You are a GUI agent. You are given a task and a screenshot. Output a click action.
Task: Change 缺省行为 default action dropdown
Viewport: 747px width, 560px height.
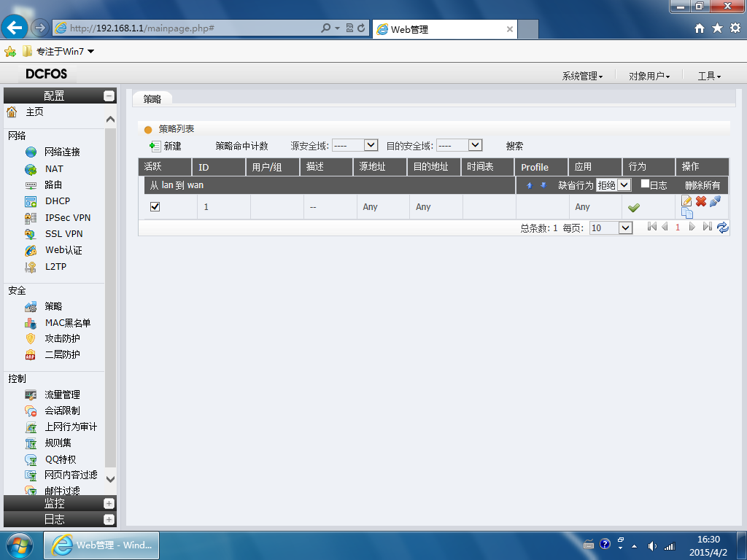(x=614, y=184)
